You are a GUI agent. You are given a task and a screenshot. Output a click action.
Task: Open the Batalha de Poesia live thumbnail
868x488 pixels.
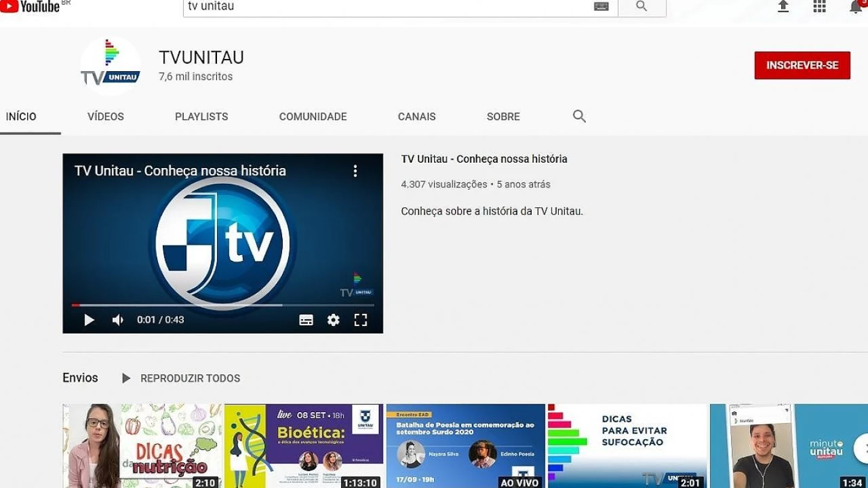pyautogui.click(x=465, y=446)
